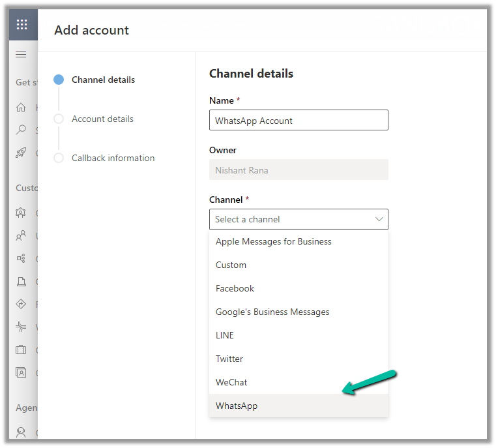
Task: Click the Home house icon in sidebar
Action: click(22, 108)
